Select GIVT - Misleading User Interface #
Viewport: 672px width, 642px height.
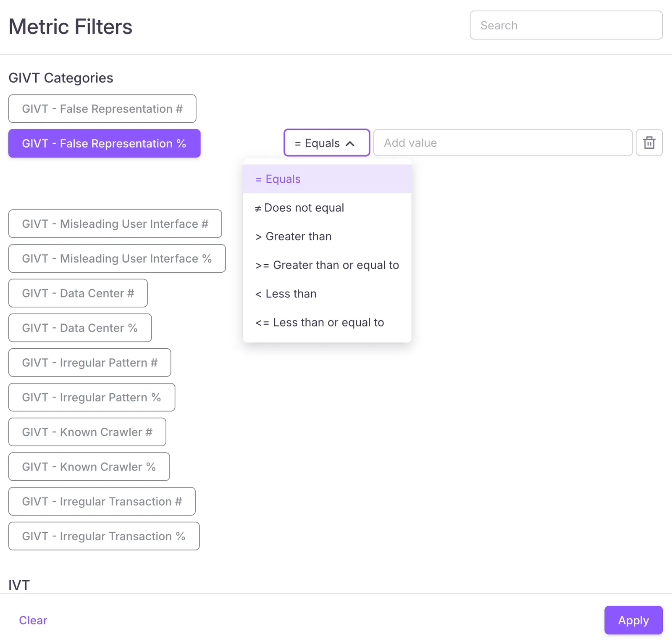(x=115, y=224)
